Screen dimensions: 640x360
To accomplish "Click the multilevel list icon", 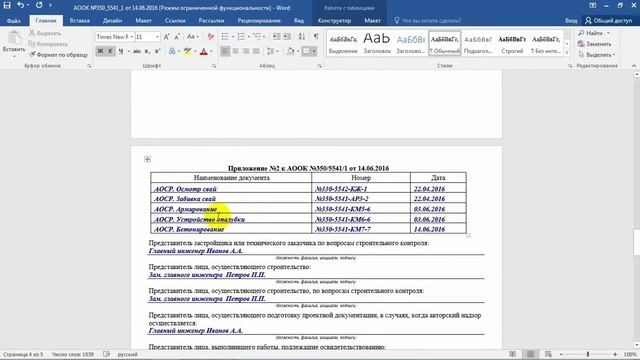I will [x=257, y=37].
